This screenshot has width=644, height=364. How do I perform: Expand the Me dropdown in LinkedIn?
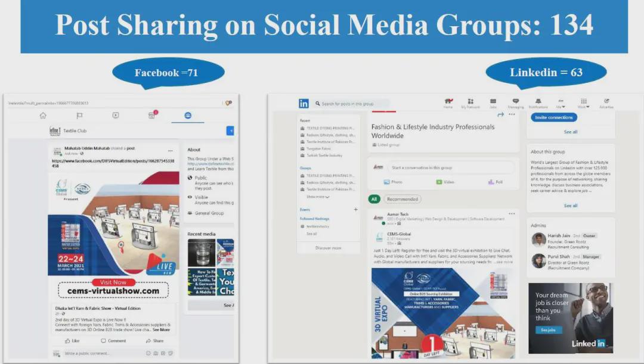pyautogui.click(x=561, y=104)
